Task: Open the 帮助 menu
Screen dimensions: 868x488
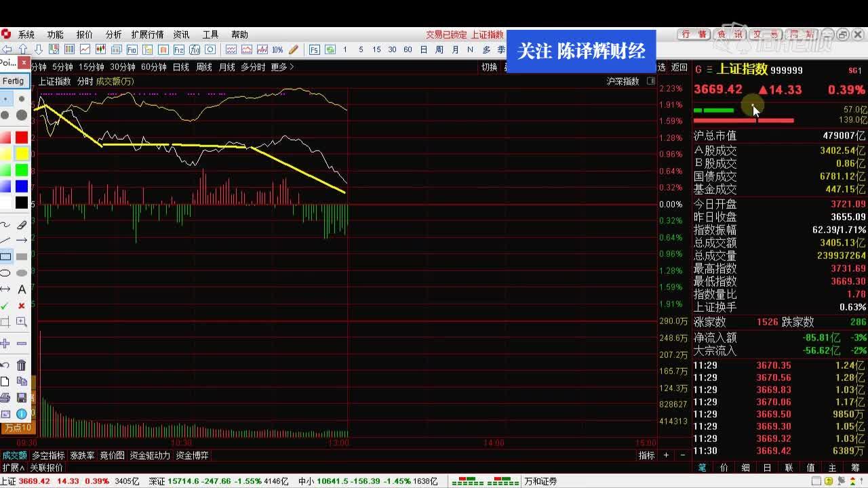Action: pos(239,35)
